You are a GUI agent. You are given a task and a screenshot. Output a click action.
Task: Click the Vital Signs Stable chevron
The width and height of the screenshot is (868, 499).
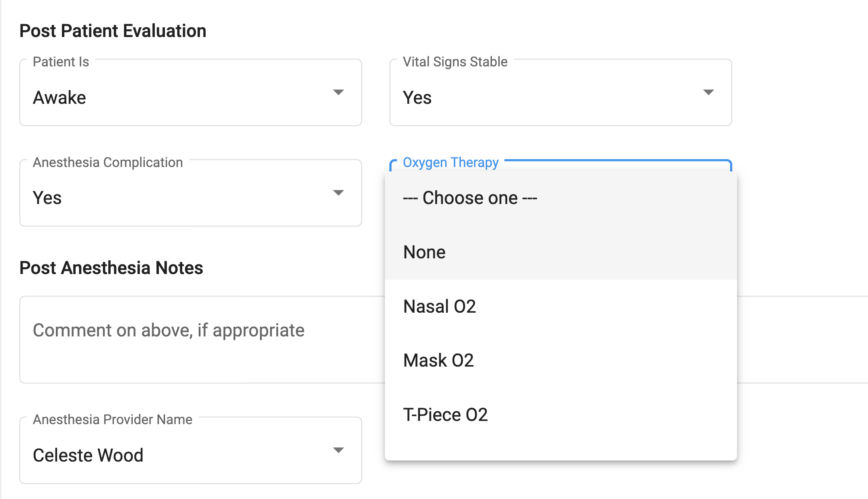click(x=709, y=92)
